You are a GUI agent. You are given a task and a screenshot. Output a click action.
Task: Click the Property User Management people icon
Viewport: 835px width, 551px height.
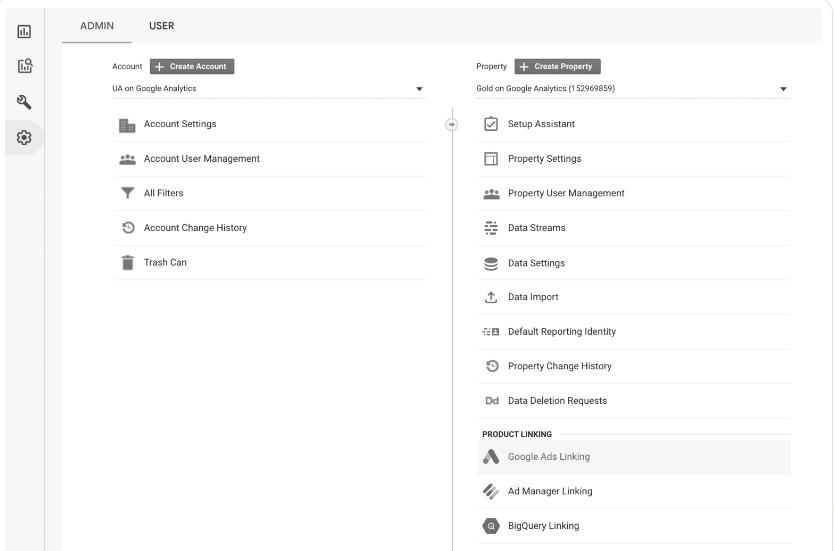(491, 194)
